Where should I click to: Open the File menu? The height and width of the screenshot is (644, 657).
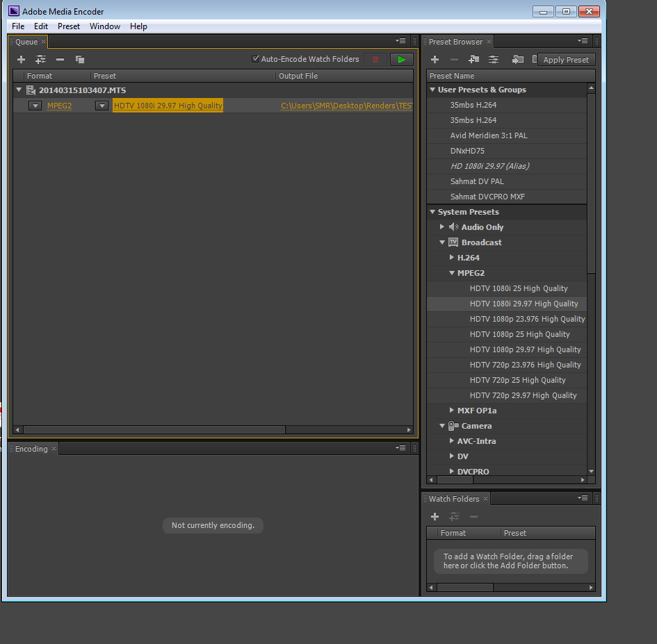pyautogui.click(x=18, y=26)
